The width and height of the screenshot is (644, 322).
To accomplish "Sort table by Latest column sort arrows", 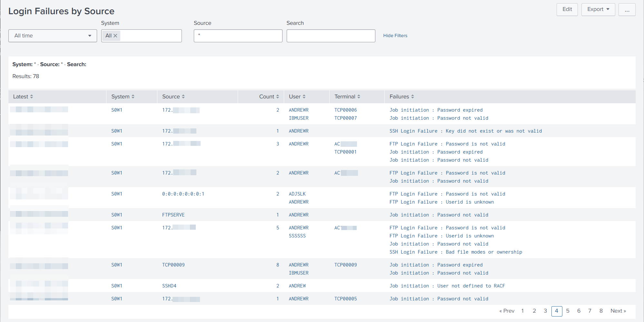I will [x=32, y=97].
